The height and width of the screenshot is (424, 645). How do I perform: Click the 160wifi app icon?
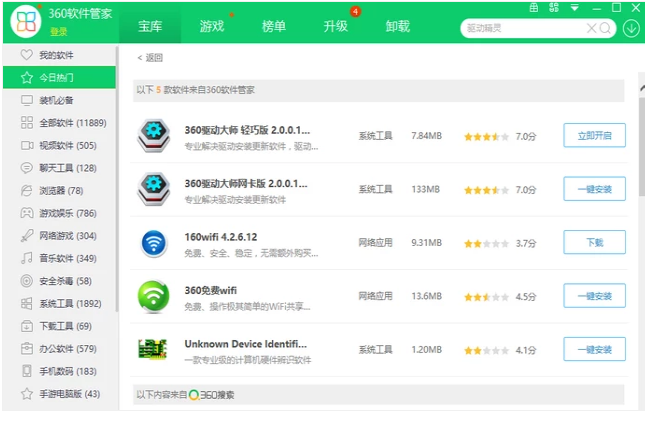pyautogui.click(x=154, y=243)
